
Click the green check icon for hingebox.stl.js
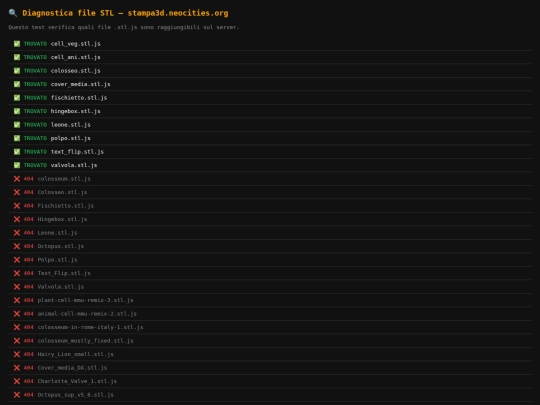click(17, 111)
